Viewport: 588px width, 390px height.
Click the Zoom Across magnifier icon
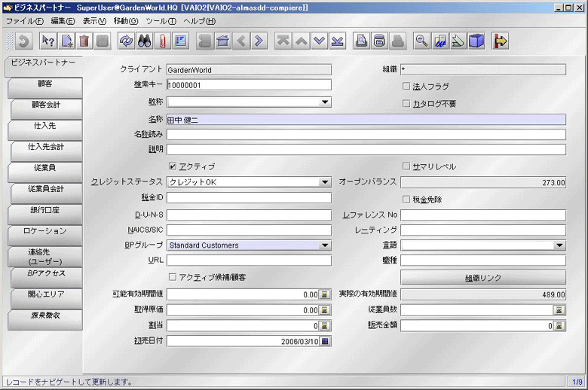[x=422, y=41]
